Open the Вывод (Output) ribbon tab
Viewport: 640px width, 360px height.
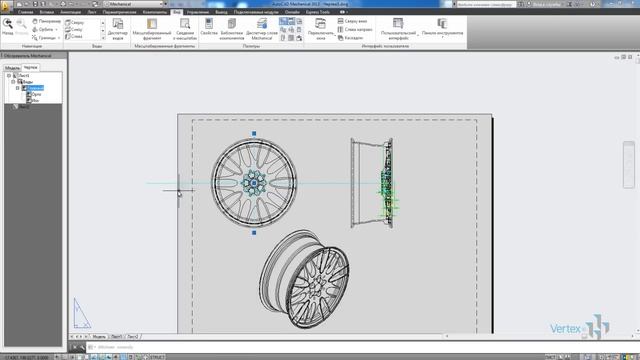click(x=221, y=12)
